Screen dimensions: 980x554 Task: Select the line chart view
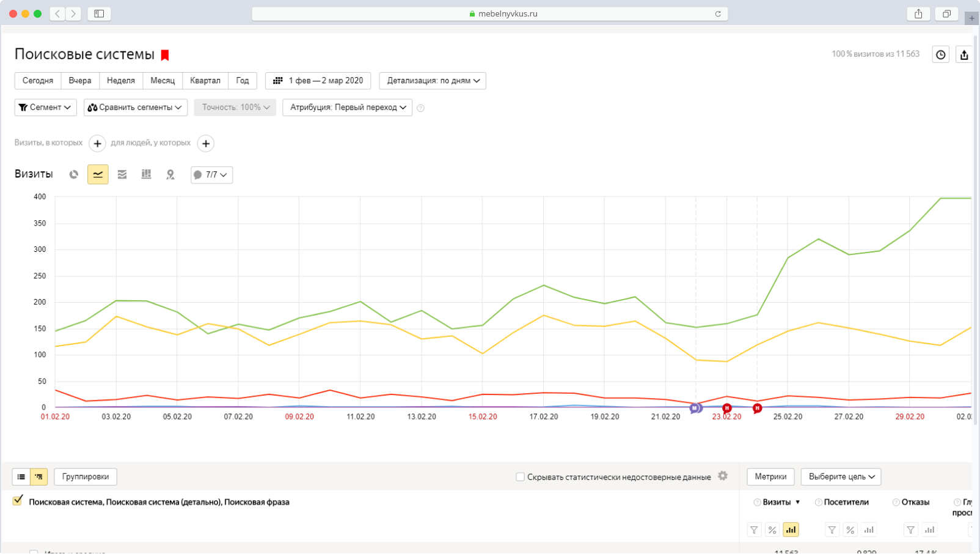(x=98, y=174)
